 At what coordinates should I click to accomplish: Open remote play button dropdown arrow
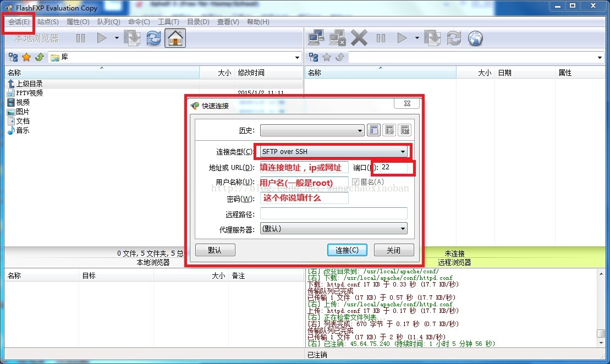[x=417, y=38]
